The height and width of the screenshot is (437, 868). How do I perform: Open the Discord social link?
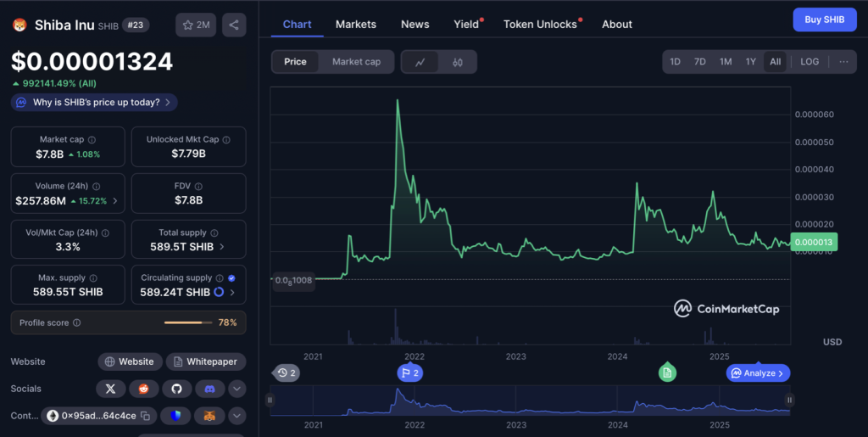pyautogui.click(x=209, y=389)
